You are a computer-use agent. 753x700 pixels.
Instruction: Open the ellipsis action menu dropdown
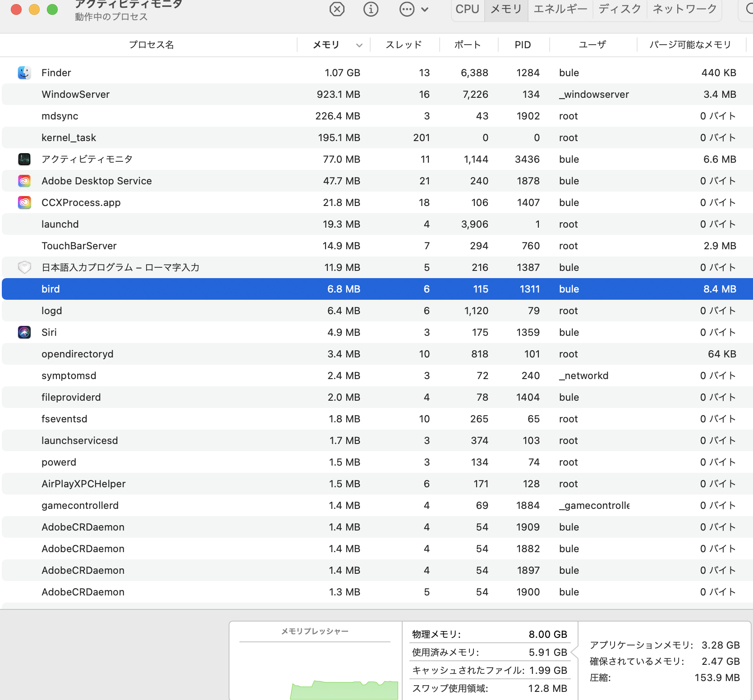(x=413, y=9)
